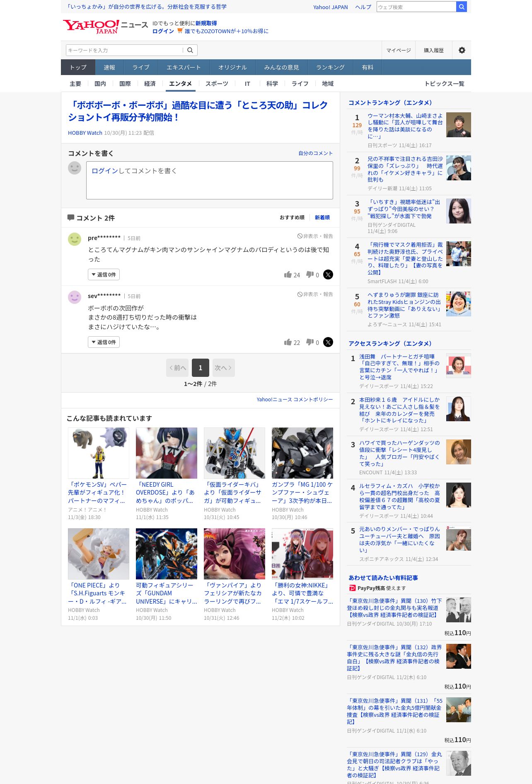Select the 地域 category
The width and height of the screenshot is (532, 784).
click(328, 84)
